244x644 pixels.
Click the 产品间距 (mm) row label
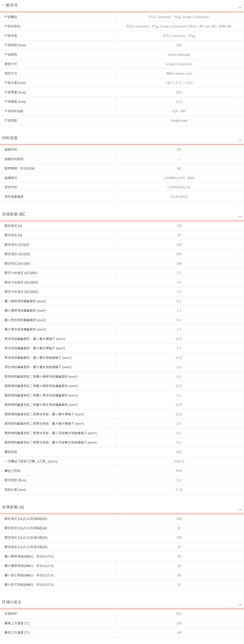15,45
